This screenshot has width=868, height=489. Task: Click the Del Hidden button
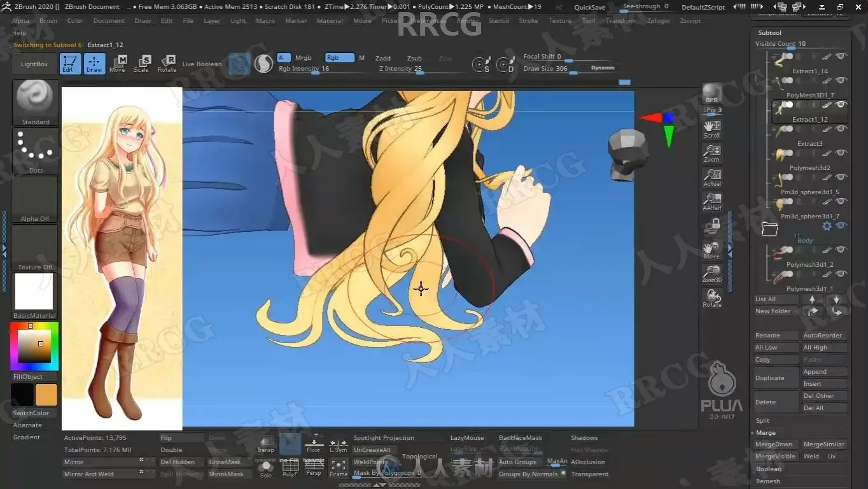pyautogui.click(x=181, y=462)
